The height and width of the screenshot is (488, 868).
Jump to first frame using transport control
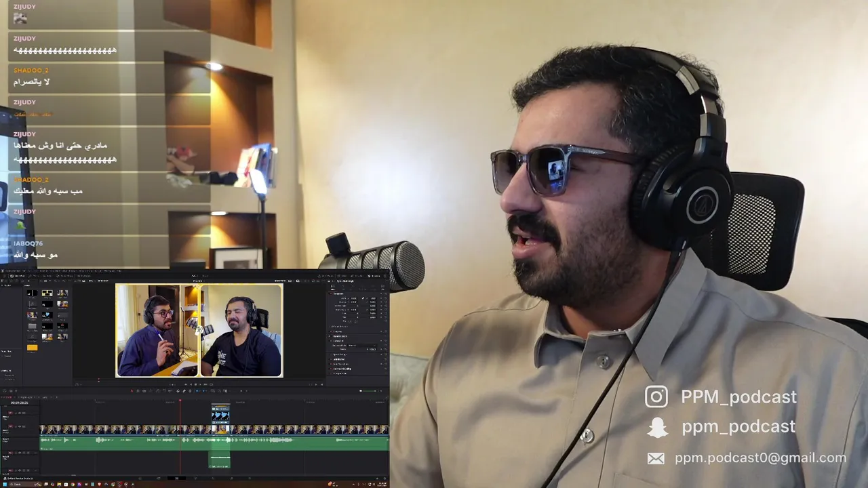(186, 384)
